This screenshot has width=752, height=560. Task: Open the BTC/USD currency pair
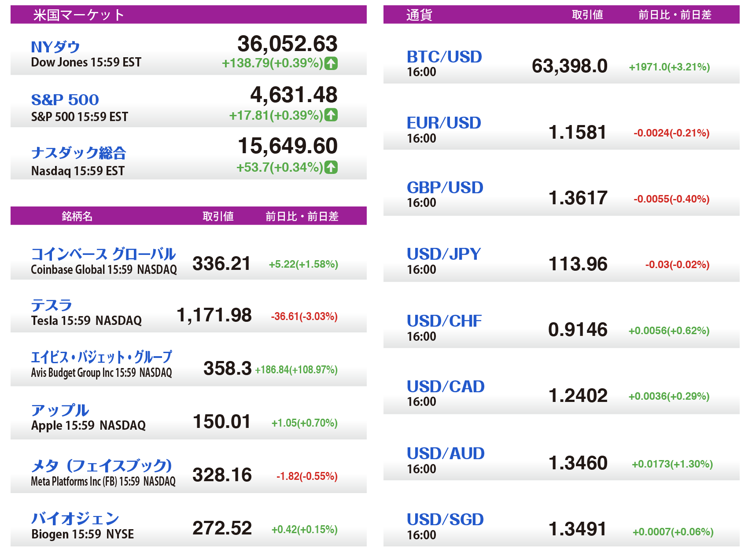(x=444, y=57)
